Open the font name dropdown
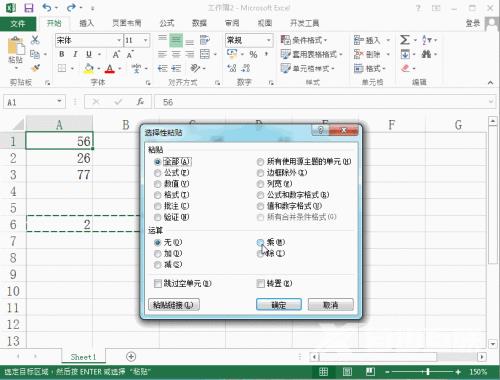This screenshot has width=500, height=380. pos(119,40)
